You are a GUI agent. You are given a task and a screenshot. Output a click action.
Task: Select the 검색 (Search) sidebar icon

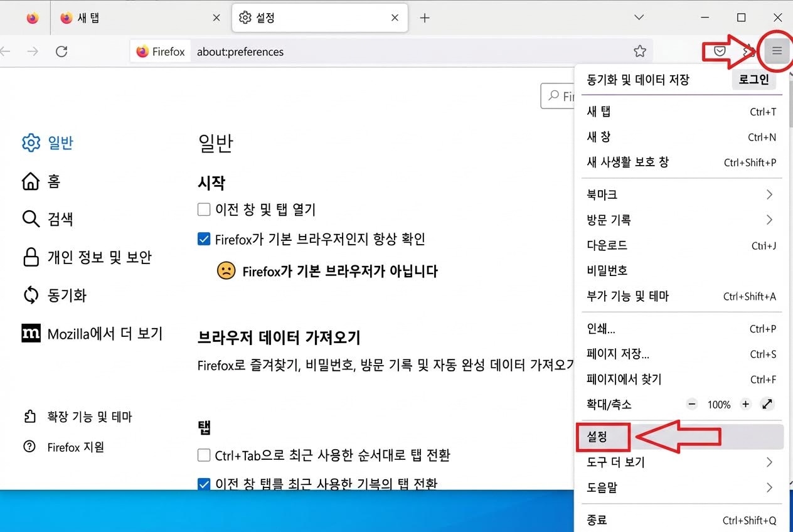click(x=31, y=219)
